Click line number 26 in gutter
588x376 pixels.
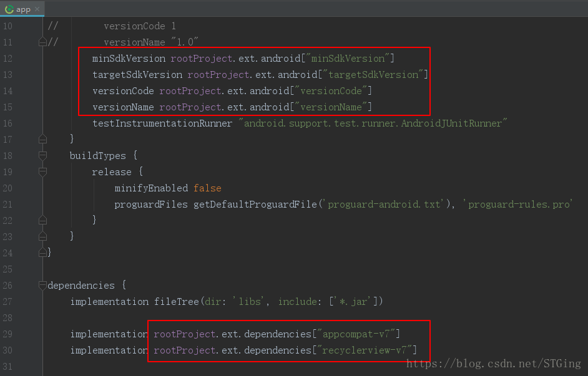tap(7, 286)
